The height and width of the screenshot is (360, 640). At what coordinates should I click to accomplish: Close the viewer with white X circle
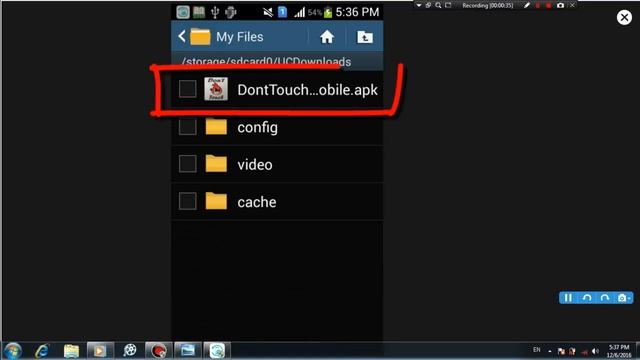pyautogui.click(x=624, y=17)
